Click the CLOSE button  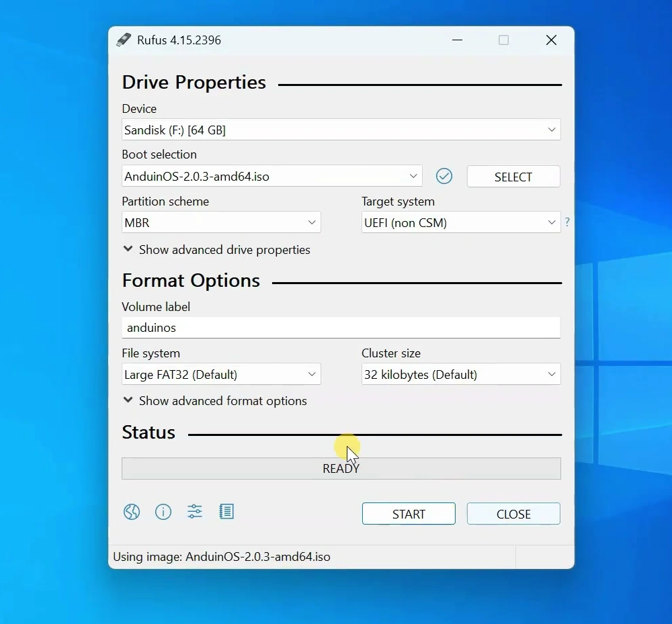coord(513,513)
